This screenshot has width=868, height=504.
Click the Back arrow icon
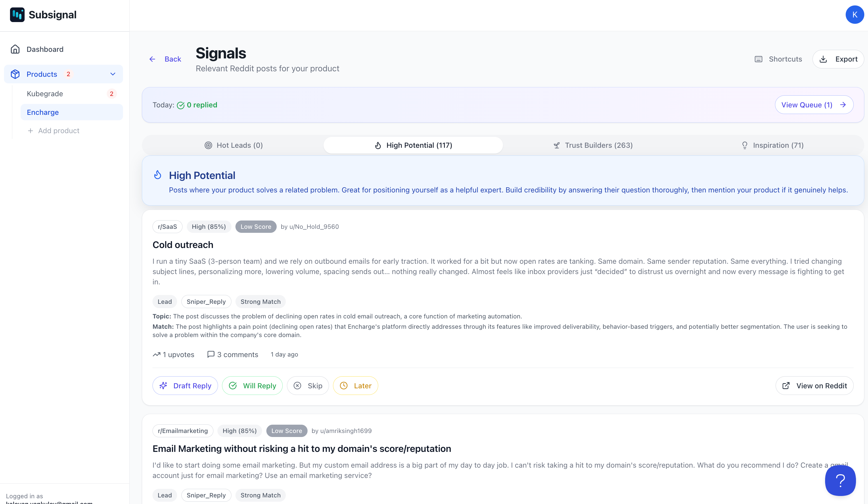(x=152, y=59)
